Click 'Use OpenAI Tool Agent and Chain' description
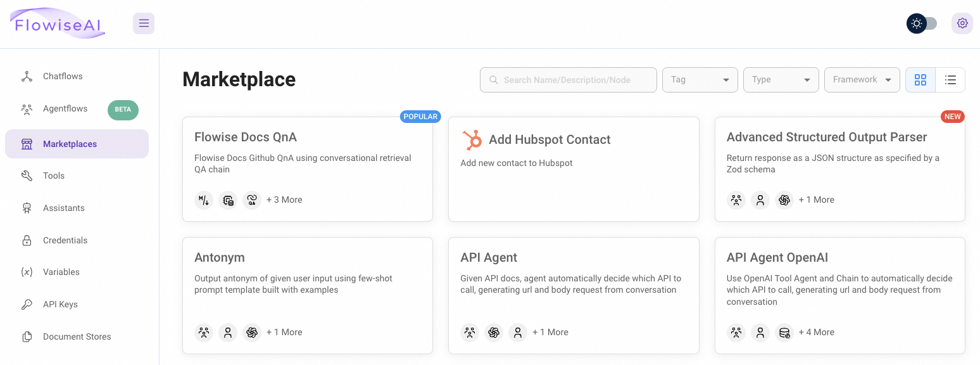Screen dimensions: 980x365 click(839, 290)
